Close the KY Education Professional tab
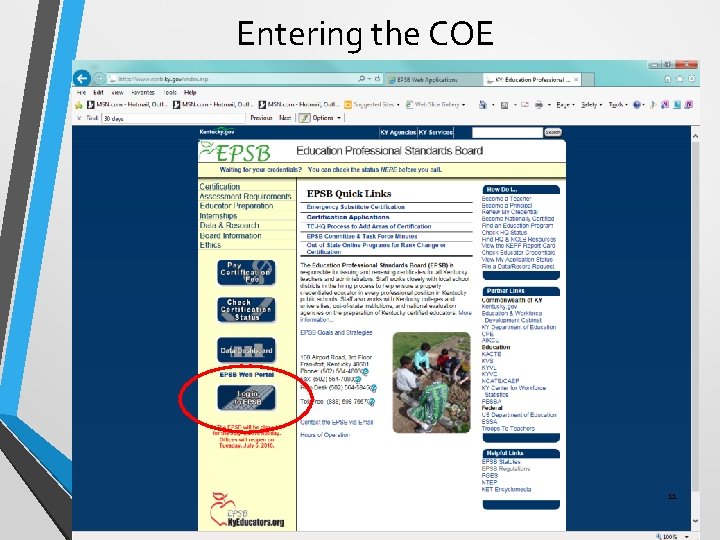Image resolution: width=720 pixels, height=540 pixels. pos(576,79)
